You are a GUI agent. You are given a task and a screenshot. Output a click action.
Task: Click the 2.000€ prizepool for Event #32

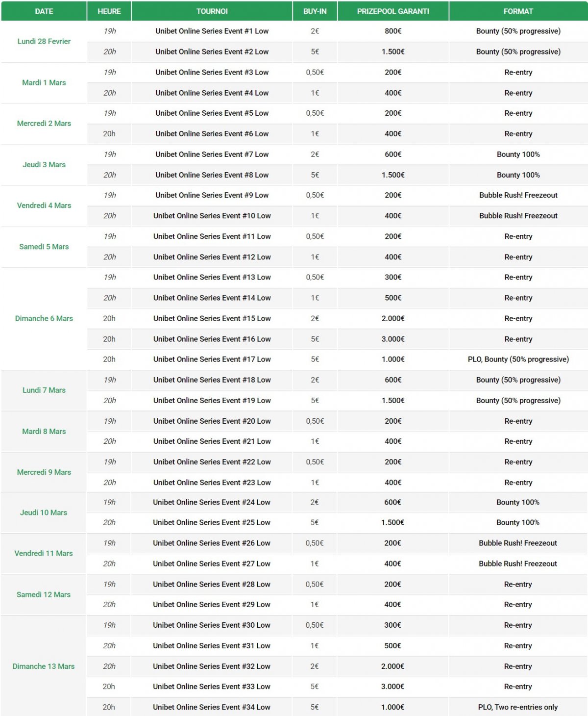pyautogui.click(x=392, y=666)
